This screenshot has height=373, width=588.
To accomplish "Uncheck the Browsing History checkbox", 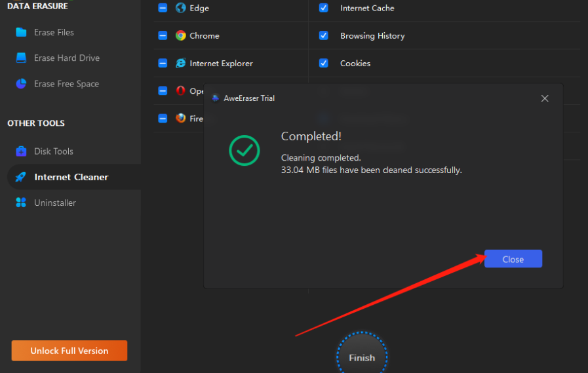I will [x=324, y=35].
